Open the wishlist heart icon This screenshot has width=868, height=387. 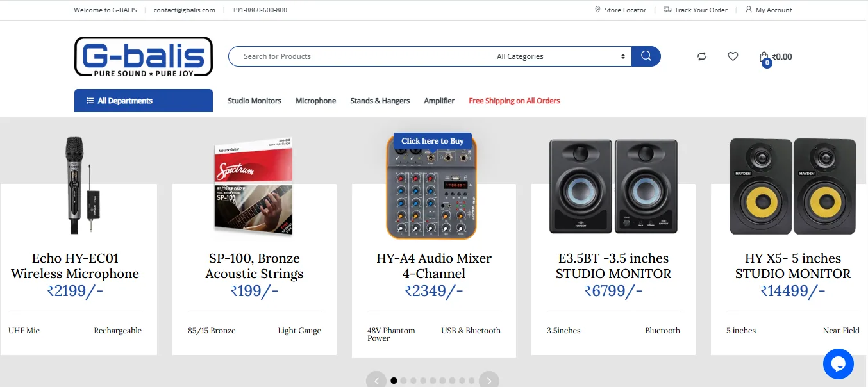(733, 56)
